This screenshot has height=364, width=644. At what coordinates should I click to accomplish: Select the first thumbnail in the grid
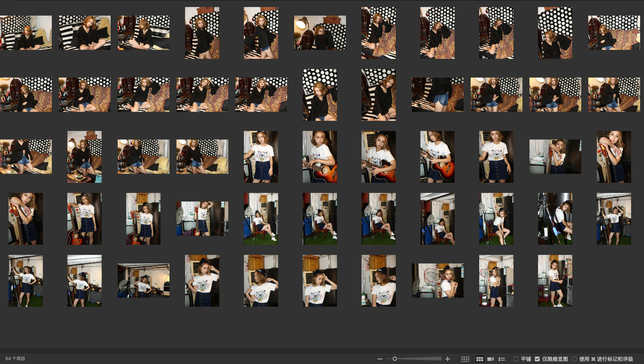pos(26,33)
